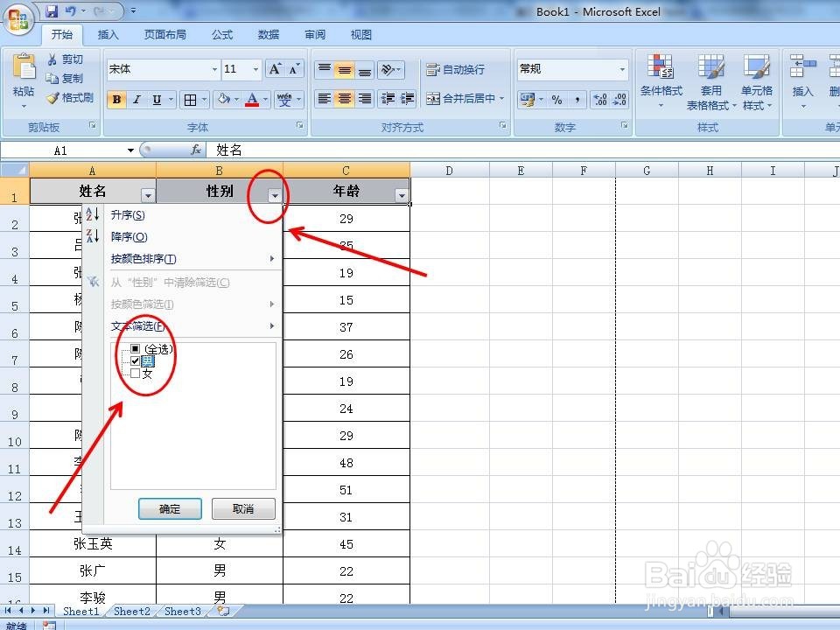
Task: Expand sort by color 按颜色排序 submenu
Action: (192, 259)
